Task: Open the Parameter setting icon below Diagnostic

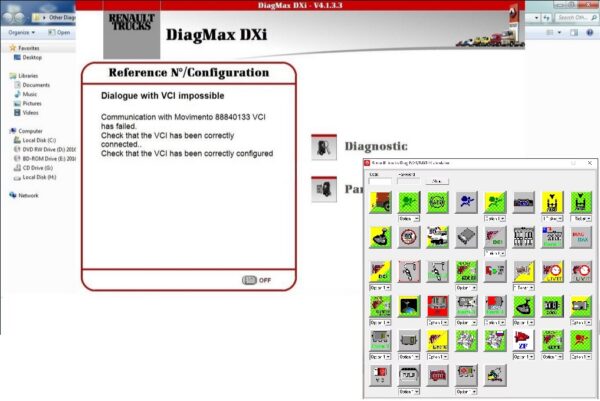Action: pos(324,189)
